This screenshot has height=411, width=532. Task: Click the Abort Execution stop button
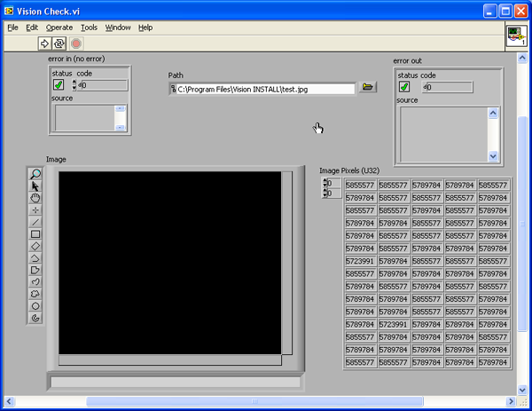tap(76, 43)
